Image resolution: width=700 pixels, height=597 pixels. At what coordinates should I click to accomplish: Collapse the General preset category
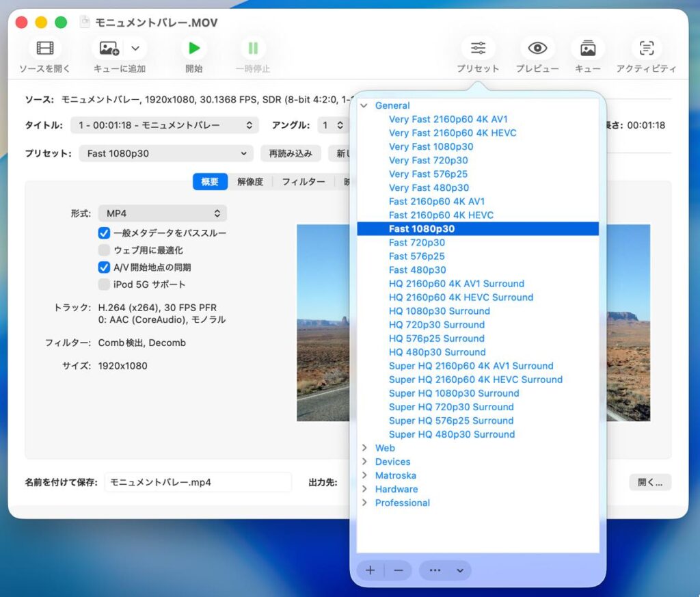(364, 105)
